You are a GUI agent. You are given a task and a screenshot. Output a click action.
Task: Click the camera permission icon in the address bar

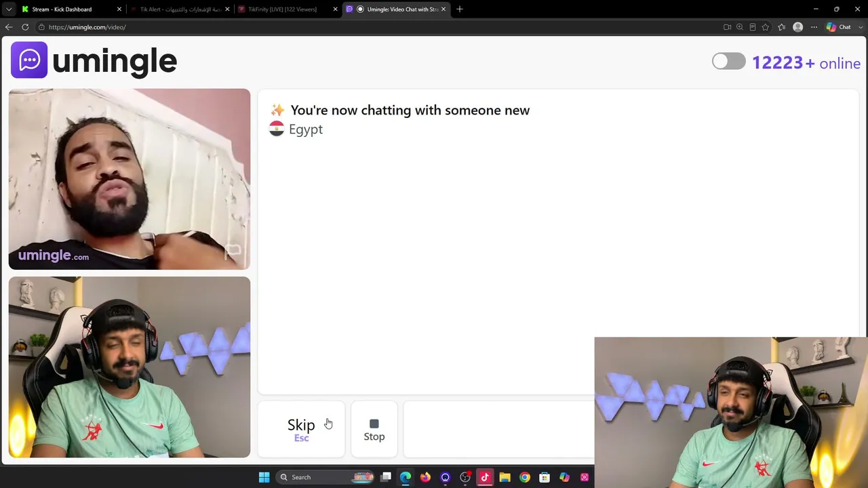point(727,27)
